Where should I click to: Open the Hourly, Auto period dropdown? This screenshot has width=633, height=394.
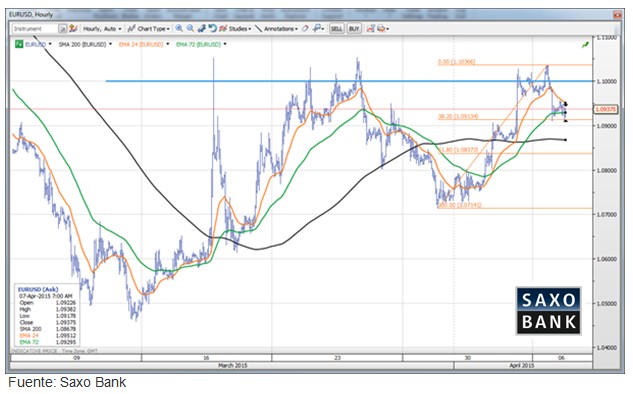tap(102, 29)
